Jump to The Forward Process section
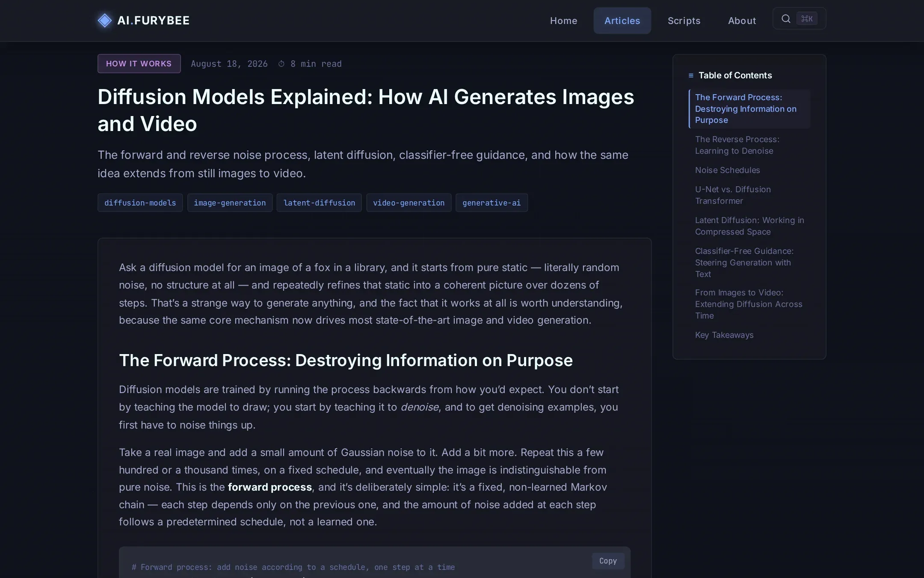This screenshot has width=924, height=578. coord(749,109)
